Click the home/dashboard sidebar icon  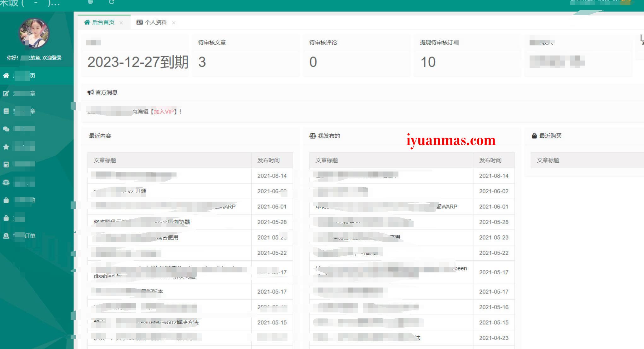[x=6, y=76]
